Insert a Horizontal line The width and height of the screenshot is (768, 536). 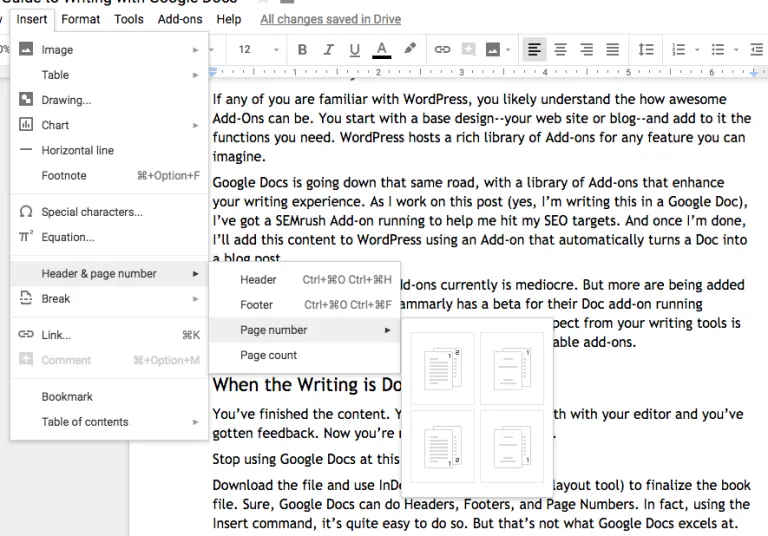(x=109, y=150)
